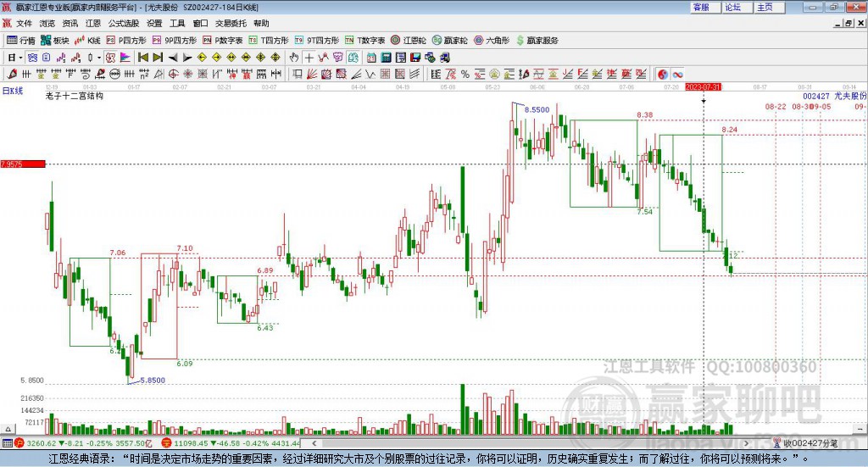Open the 9T四方形 tool

pos(317,41)
